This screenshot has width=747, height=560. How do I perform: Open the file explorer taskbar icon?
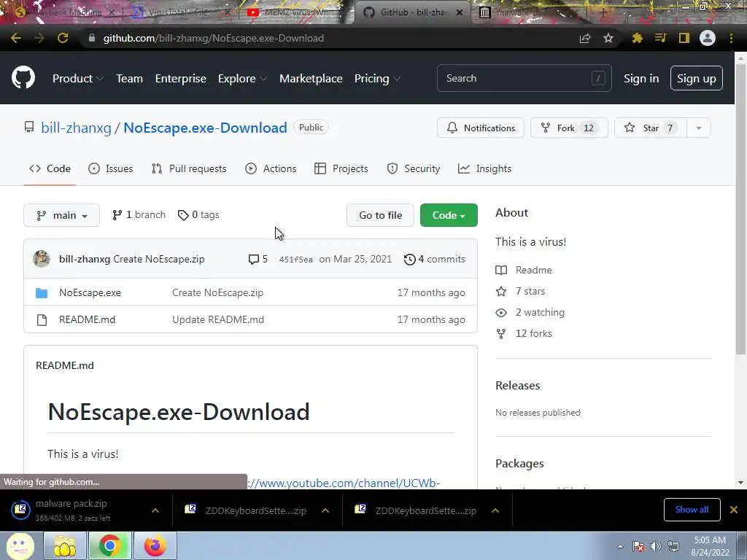(x=64, y=545)
